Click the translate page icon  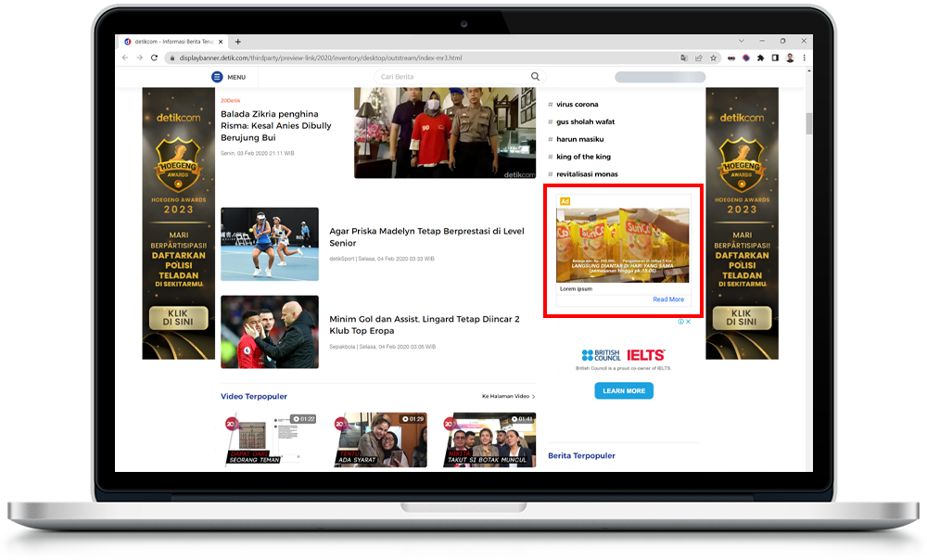click(x=684, y=57)
